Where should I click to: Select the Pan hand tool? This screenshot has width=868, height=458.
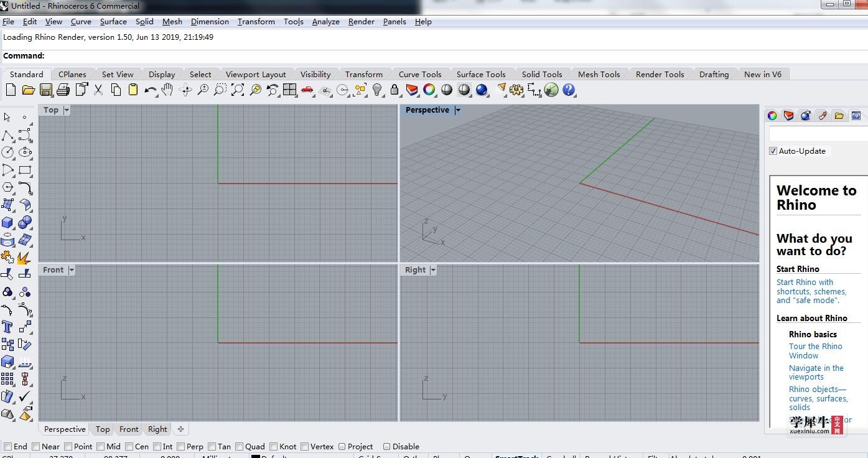[x=167, y=90]
